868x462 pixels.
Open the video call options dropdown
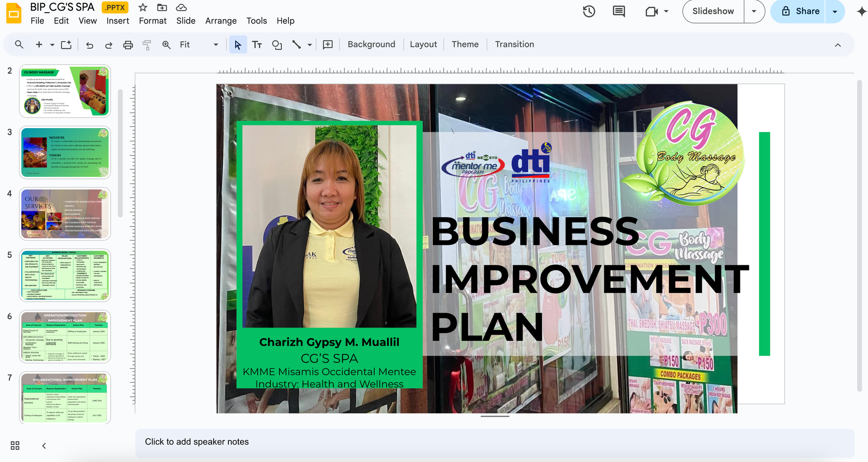666,11
